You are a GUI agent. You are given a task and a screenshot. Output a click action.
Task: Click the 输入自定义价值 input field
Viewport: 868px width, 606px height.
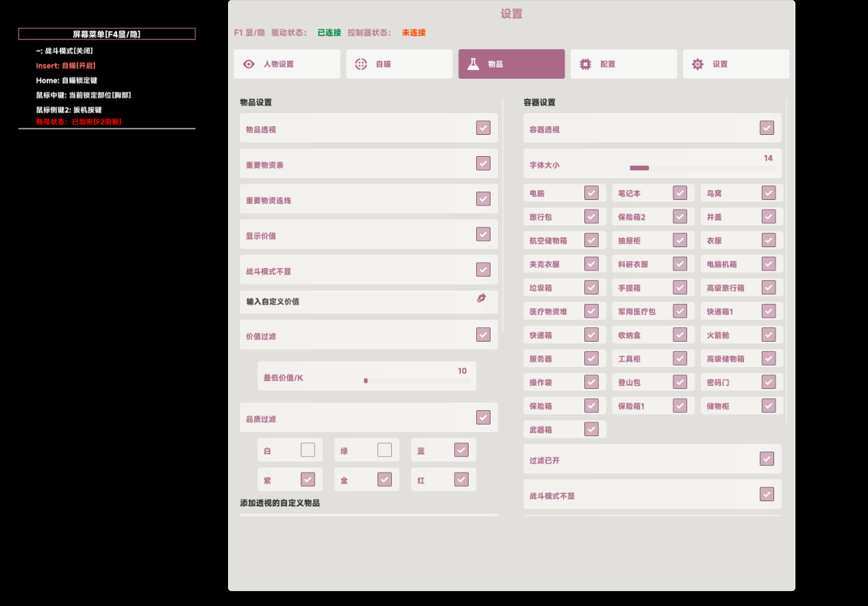coord(356,302)
